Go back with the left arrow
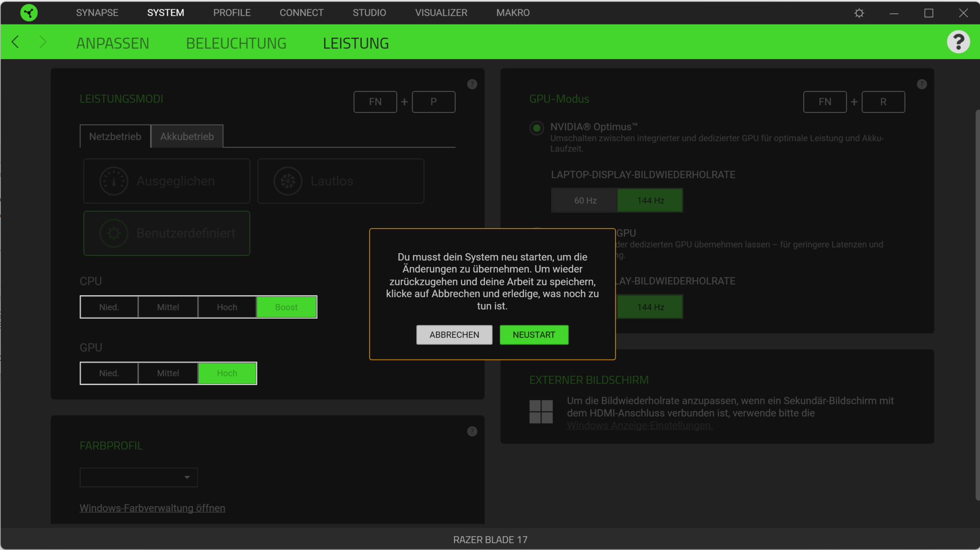The width and height of the screenshot is (980, 550). point(15,42)
